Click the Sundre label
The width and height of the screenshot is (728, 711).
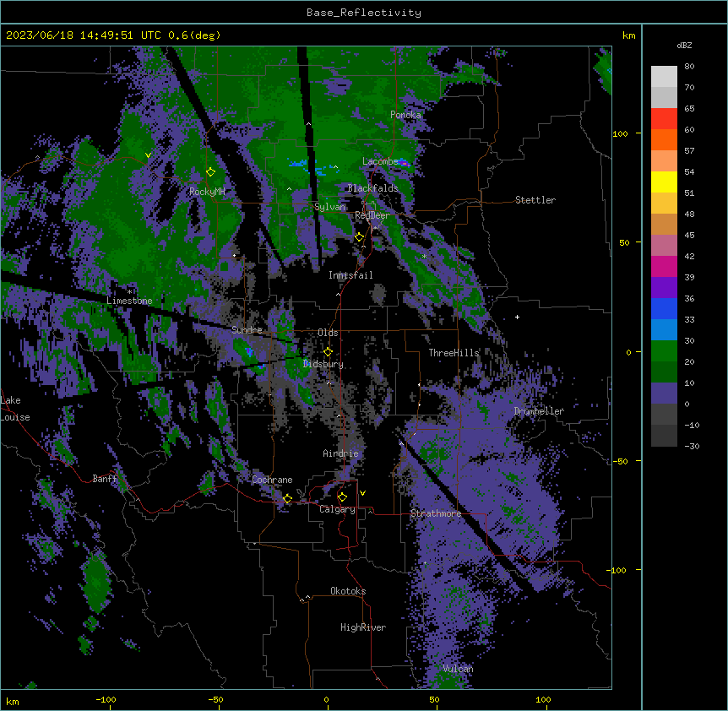point(247,330)
